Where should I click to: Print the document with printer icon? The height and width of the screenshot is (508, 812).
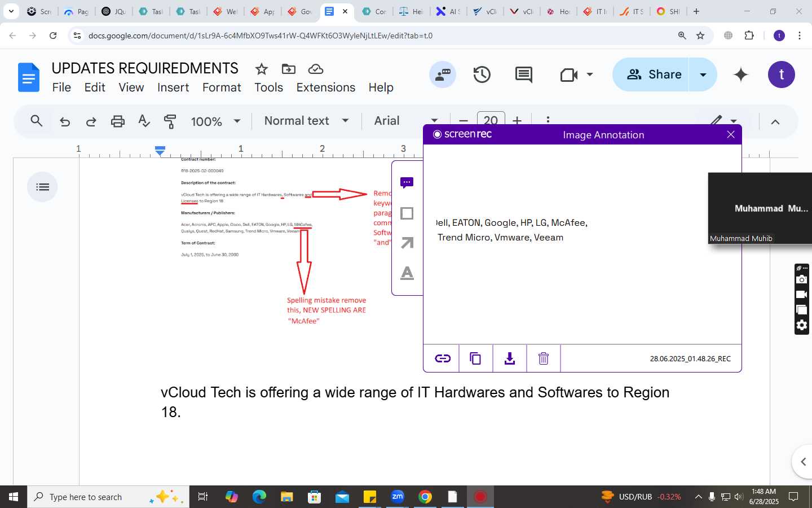(117, 121)
